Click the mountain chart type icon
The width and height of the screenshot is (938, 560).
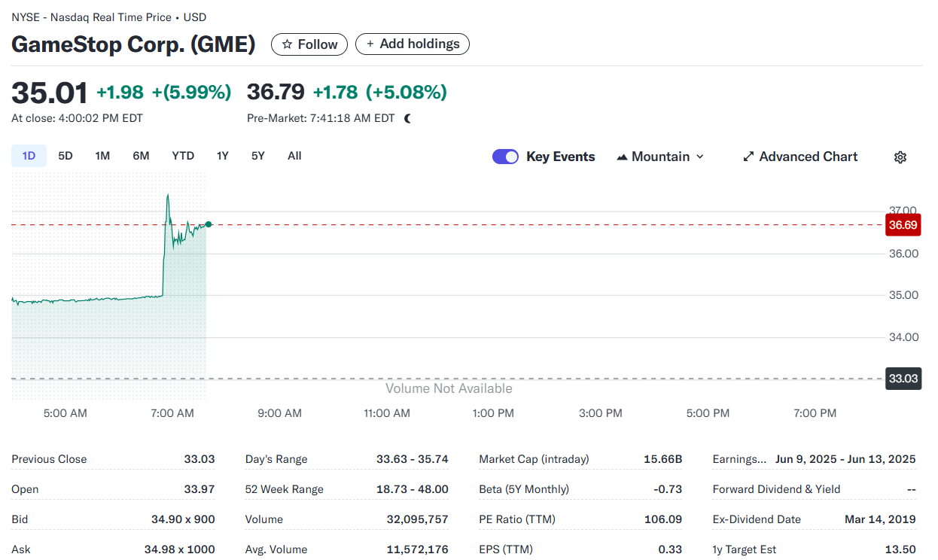(x=622, y=157)
